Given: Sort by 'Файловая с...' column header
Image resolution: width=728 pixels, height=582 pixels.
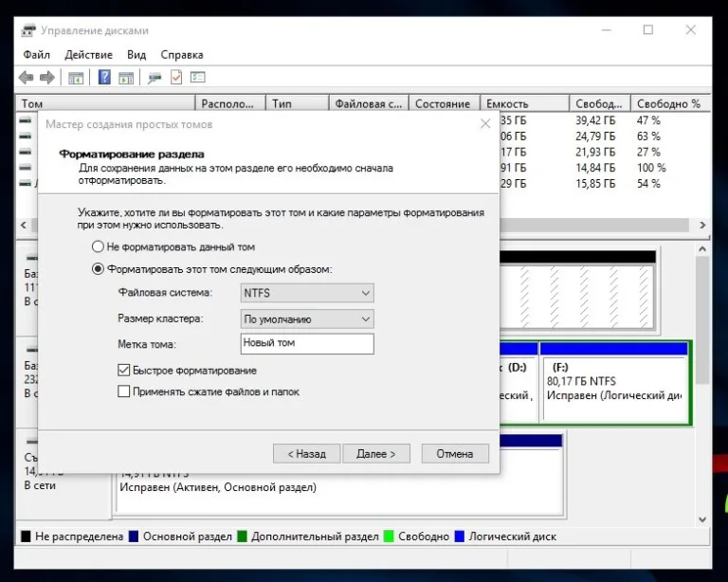Looking at the screenshot, I should tap(369, 103).
